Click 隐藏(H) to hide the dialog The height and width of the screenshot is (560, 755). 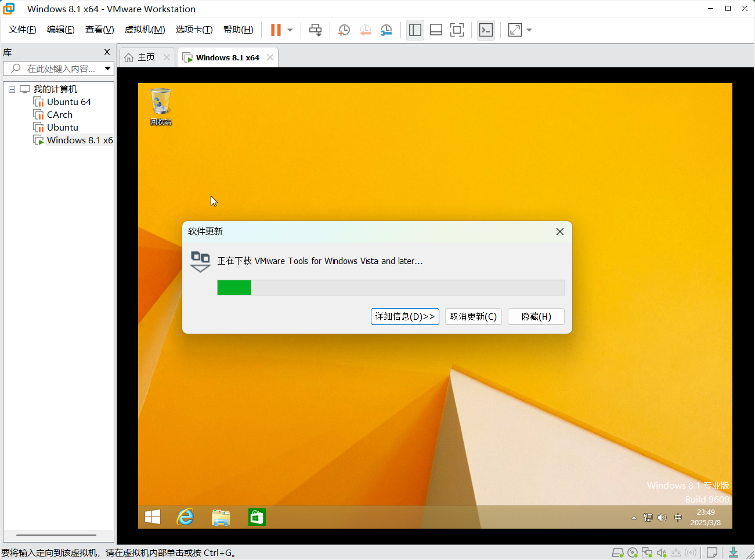pos(536,316)
